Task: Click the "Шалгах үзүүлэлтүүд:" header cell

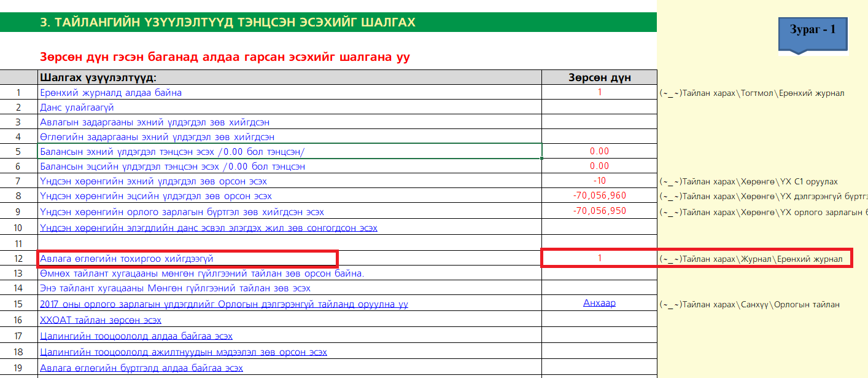Action: [98, 77]
